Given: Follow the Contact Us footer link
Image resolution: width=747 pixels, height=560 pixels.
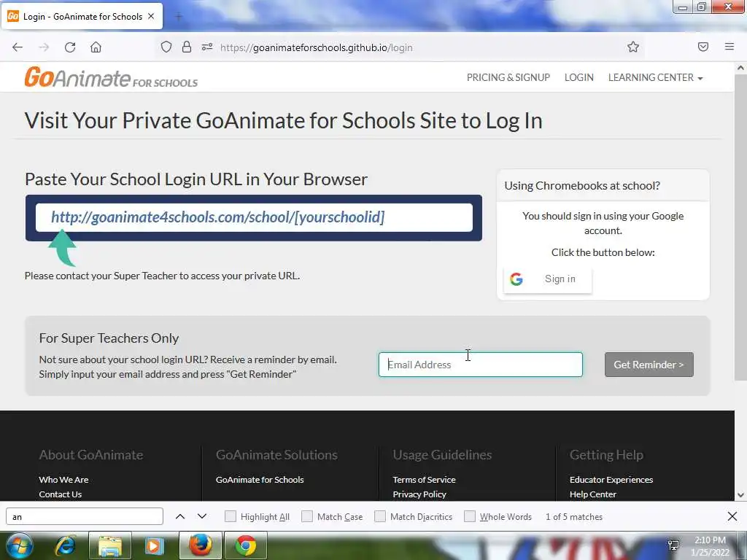Looking at the screenshot, I should pos(60,494).
